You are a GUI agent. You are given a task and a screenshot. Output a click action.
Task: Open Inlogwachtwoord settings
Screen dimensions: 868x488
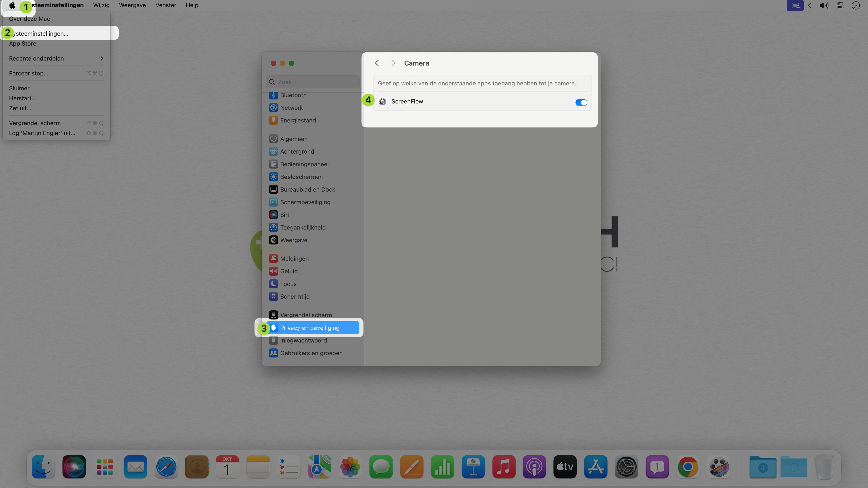pos(313,340)
